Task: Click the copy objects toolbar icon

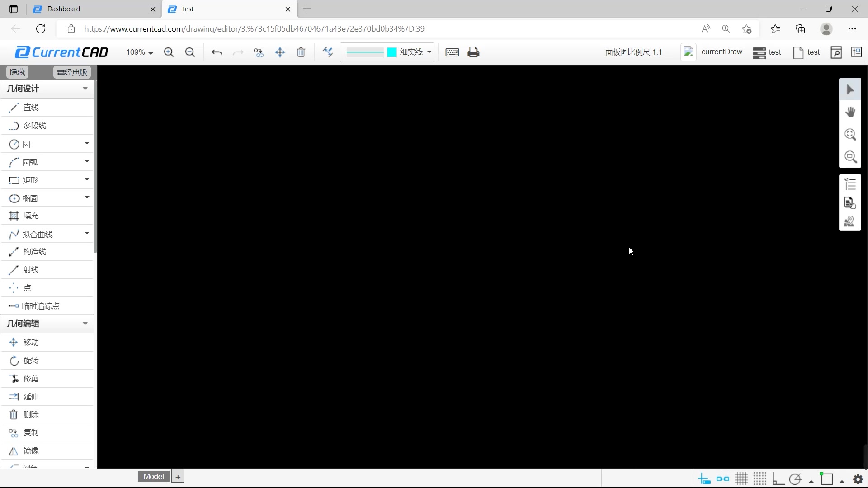Action: (259, 52)
